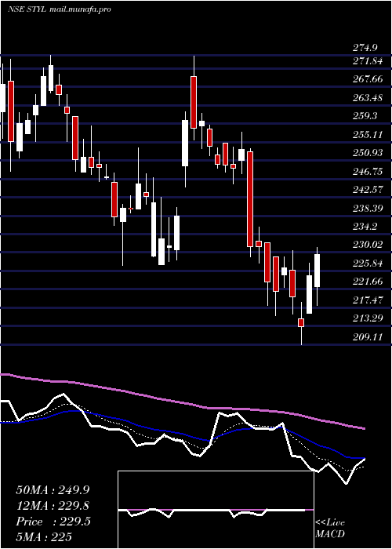Image resolution: width=392 pixels, height=549 pixels.
Task: Click the 234.2 price axis label
Action: coord(365,227)
